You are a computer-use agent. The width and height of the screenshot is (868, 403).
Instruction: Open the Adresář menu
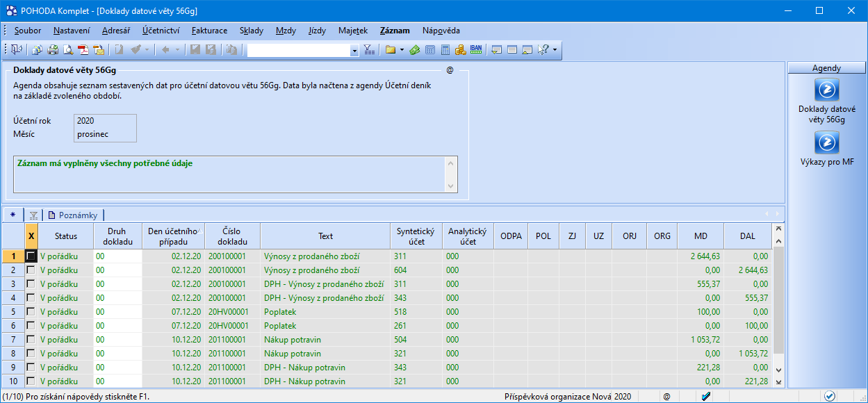[x=115, y=31]
